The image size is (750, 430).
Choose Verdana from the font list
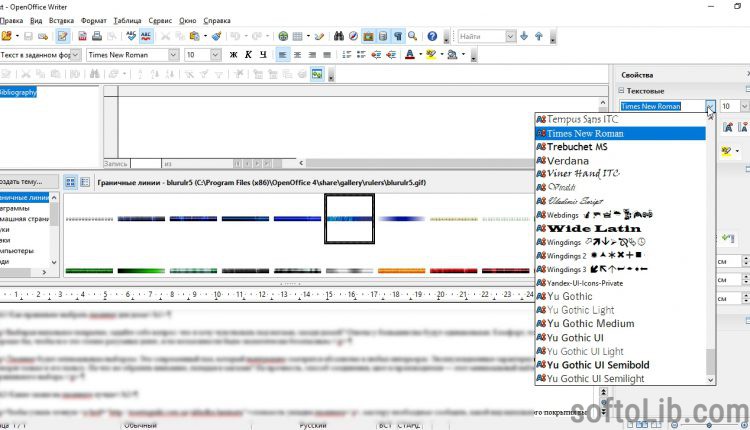pos(620,161)
